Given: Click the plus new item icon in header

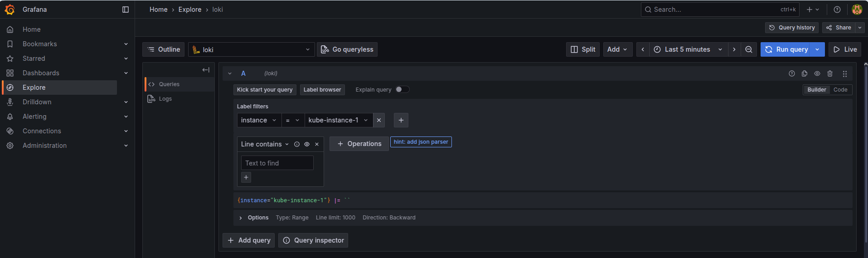Looking at the screenshot, I should (813, 10).
